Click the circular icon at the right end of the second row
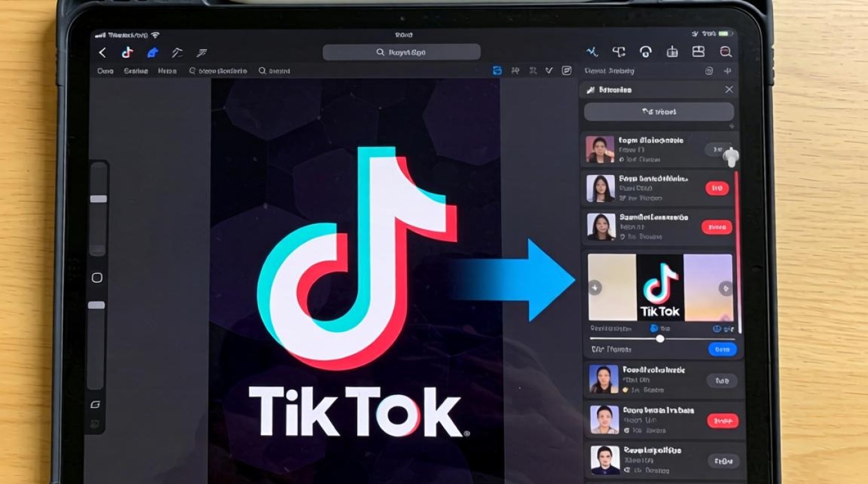The image size is (868, 484). (x=709, y=71)
